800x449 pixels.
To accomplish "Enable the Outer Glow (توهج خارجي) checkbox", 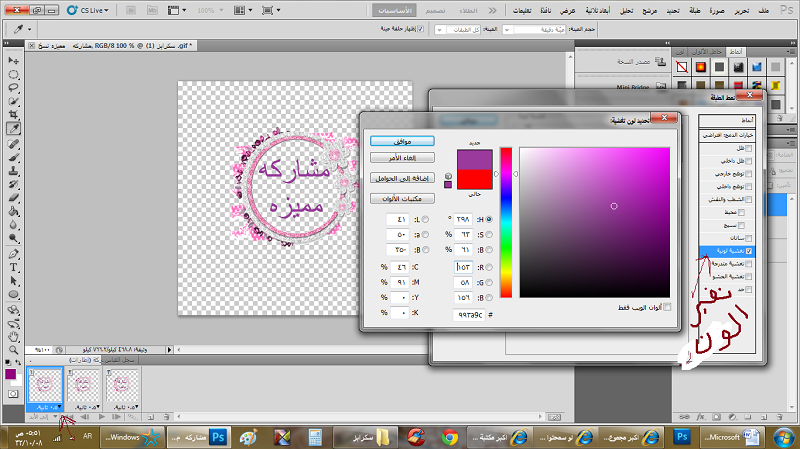I will tap(750, 173).
